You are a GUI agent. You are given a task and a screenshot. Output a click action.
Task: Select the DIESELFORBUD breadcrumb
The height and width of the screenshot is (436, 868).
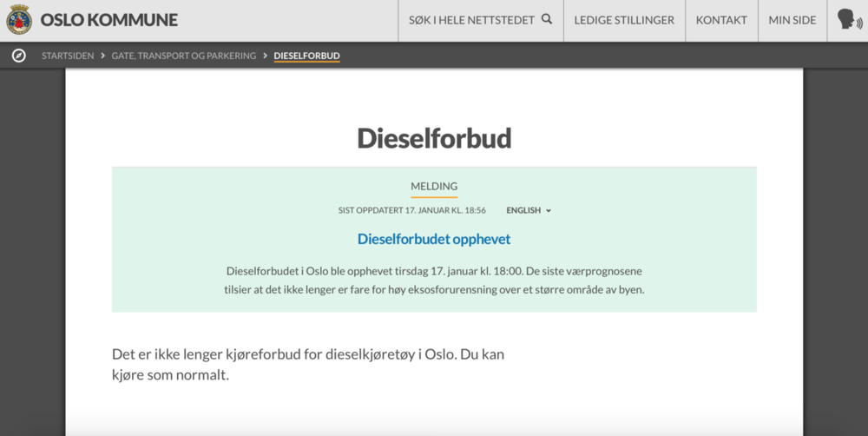tap(306, 56)
